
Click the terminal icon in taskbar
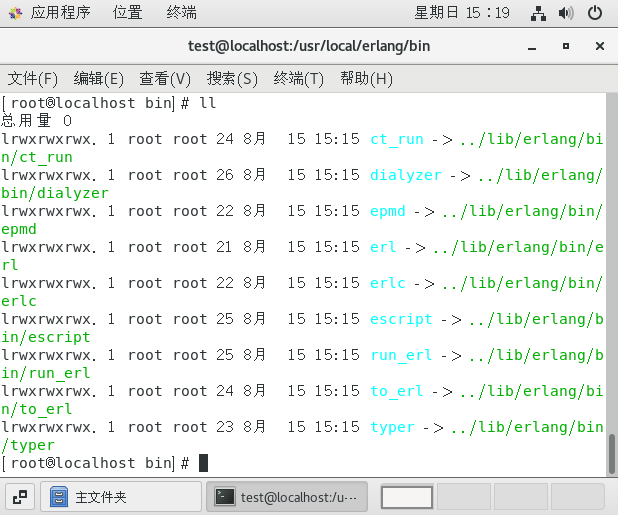225,497
